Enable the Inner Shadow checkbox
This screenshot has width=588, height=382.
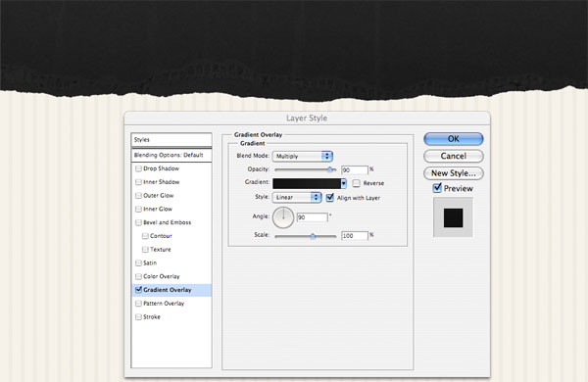coord(138,182)
